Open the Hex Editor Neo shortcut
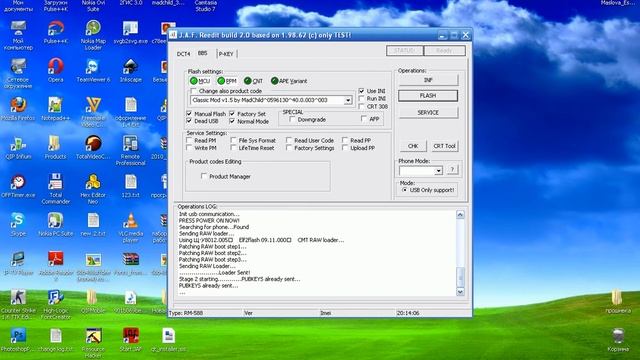640x360 pixels. (x=93, y=182)
